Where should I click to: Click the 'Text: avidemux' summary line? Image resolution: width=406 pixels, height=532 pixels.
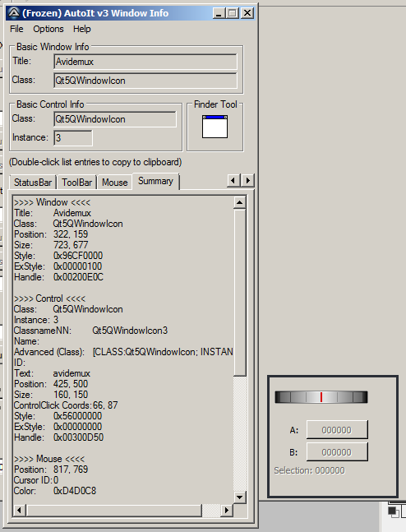[x=53, y=373]
